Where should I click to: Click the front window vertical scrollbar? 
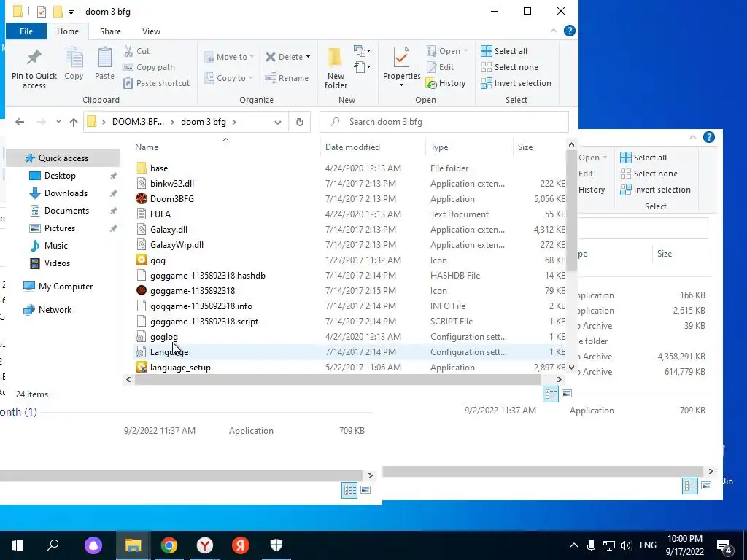571,211
